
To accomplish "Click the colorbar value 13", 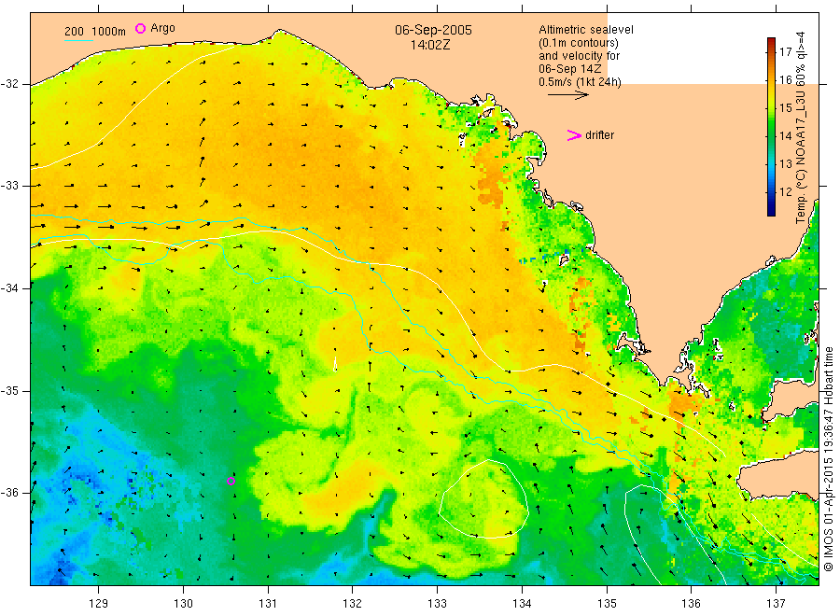I will coord(785,163).
